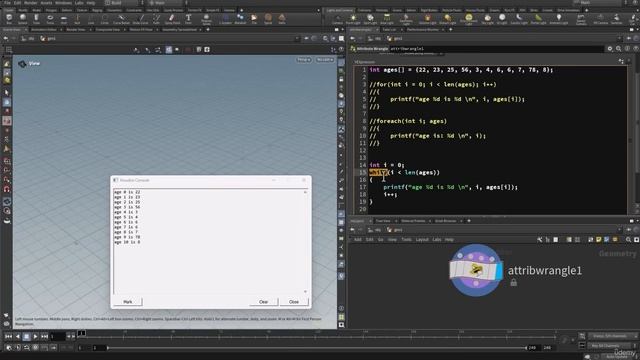Add a Portal Light from shelf

(538, 19)
